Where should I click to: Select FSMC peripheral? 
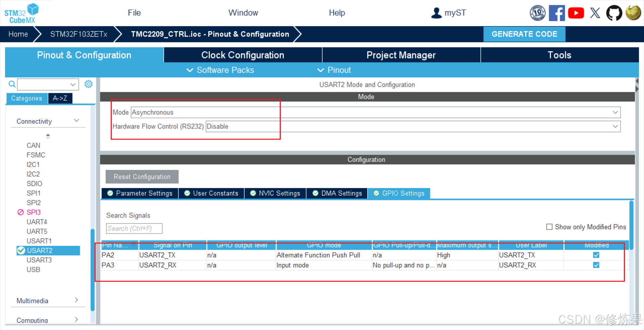click(36, 155)
